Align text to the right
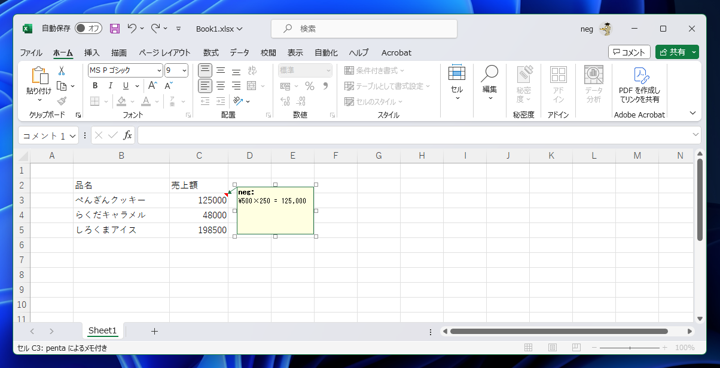 (236, 85)
